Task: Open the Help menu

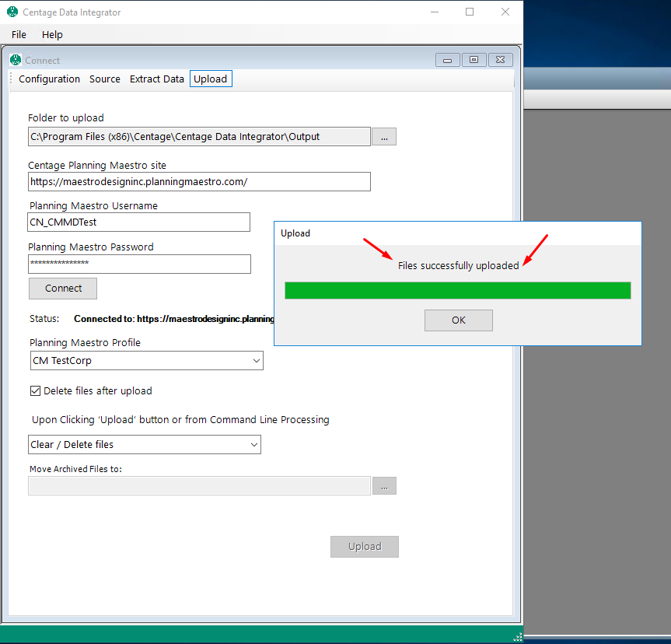Action: pos(52,35)
